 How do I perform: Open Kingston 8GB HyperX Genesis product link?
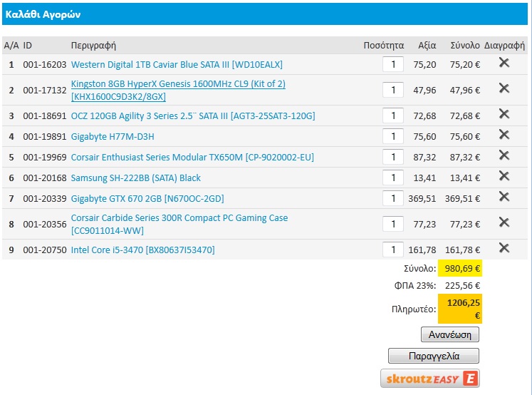pyautogui.click(x=178, y=90)
